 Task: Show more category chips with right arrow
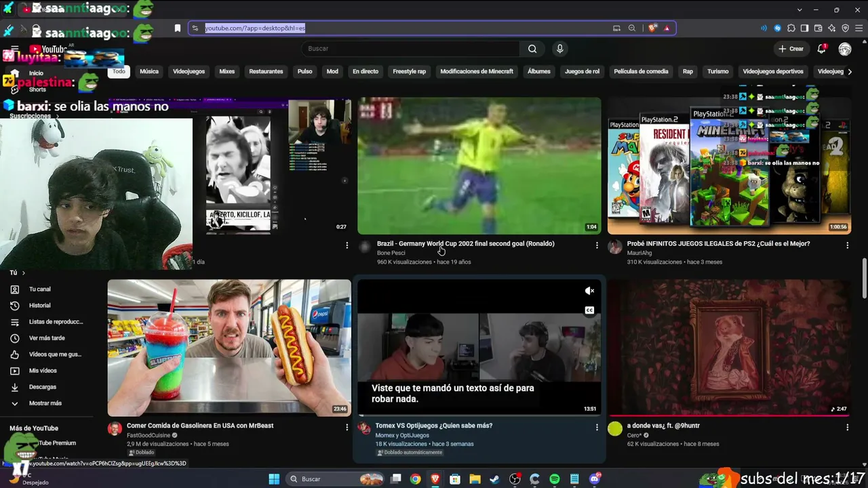850,71
